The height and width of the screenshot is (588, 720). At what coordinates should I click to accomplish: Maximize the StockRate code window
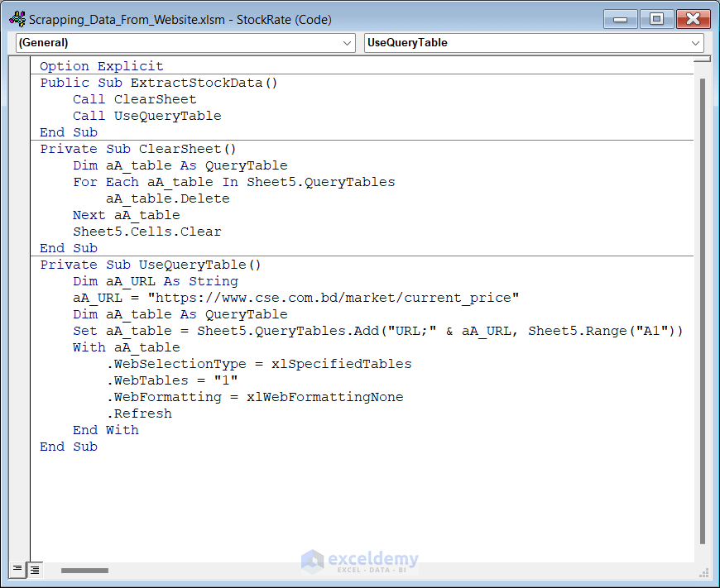pos(656,19)
